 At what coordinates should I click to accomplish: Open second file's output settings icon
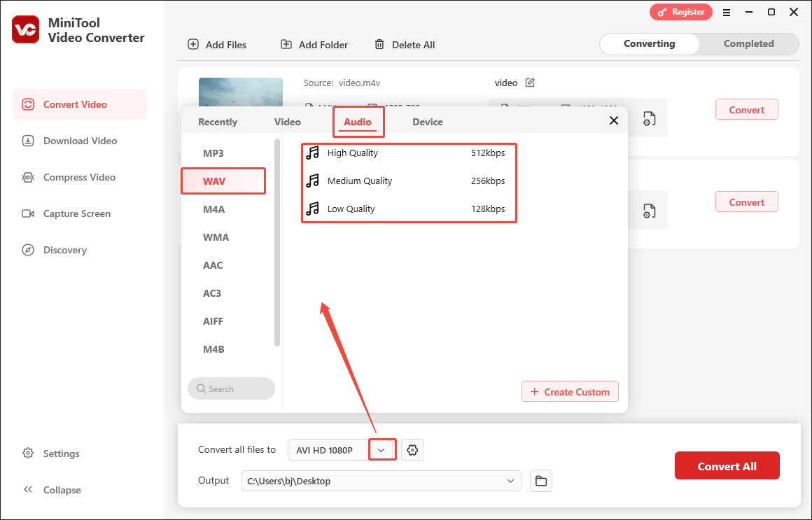pyautogui.click(x=650, y=211)
